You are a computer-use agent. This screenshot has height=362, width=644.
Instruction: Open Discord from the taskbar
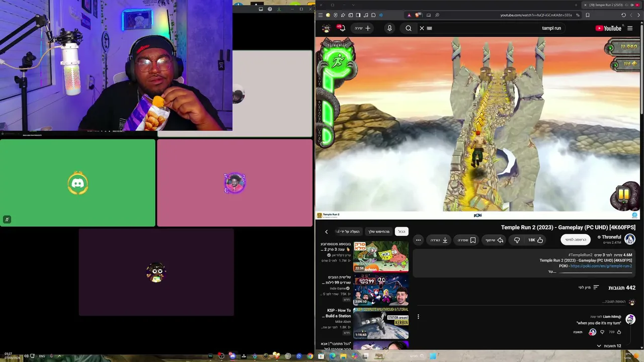(x=232, y=356)
